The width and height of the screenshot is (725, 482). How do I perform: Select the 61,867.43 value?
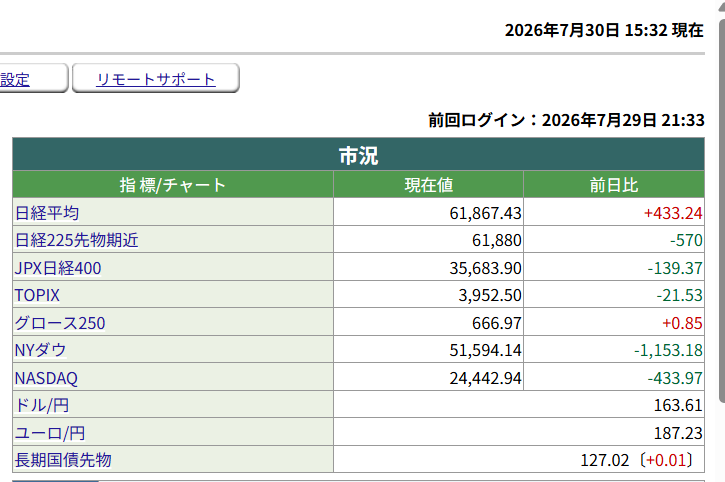coord(485,213)
